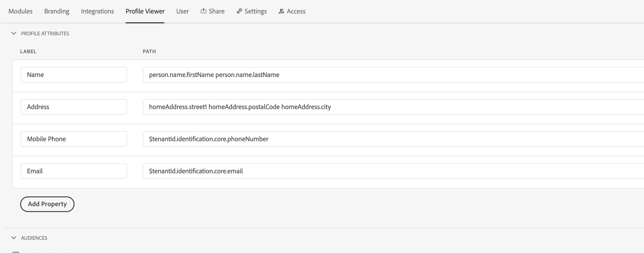This screenshot has width=644, height=253.
Task: Edit the identification.core.email path field
Action: (393, 171)
